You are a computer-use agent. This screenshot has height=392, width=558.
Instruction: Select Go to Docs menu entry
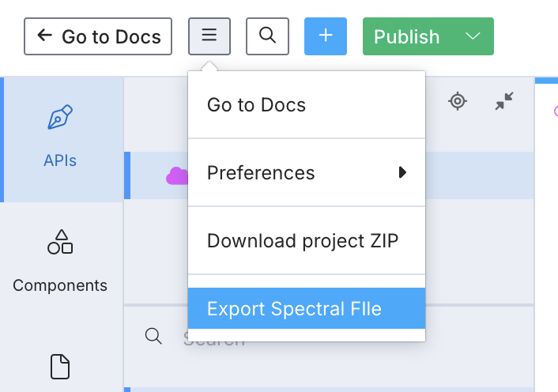coord(256,104)
